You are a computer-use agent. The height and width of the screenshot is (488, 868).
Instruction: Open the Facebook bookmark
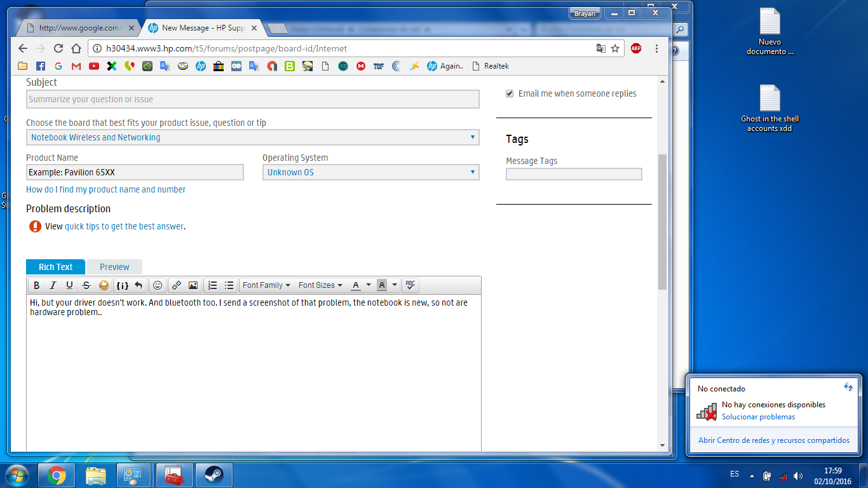tap(41, 66)
